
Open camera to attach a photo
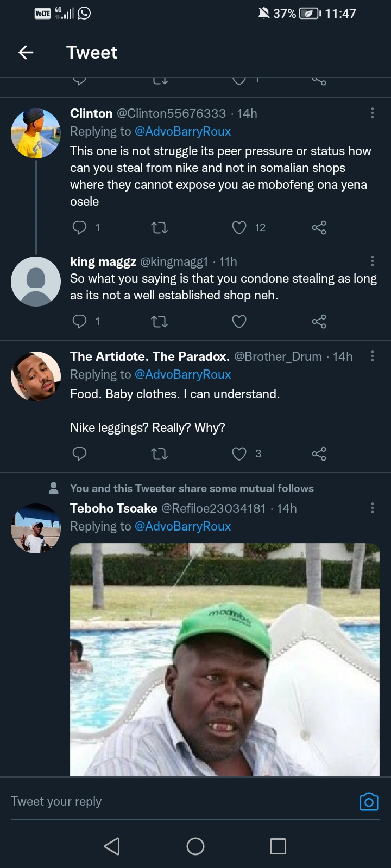point(369,801)
